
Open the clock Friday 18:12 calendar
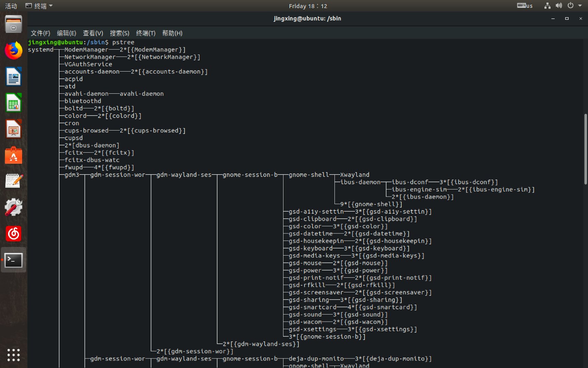308,6
